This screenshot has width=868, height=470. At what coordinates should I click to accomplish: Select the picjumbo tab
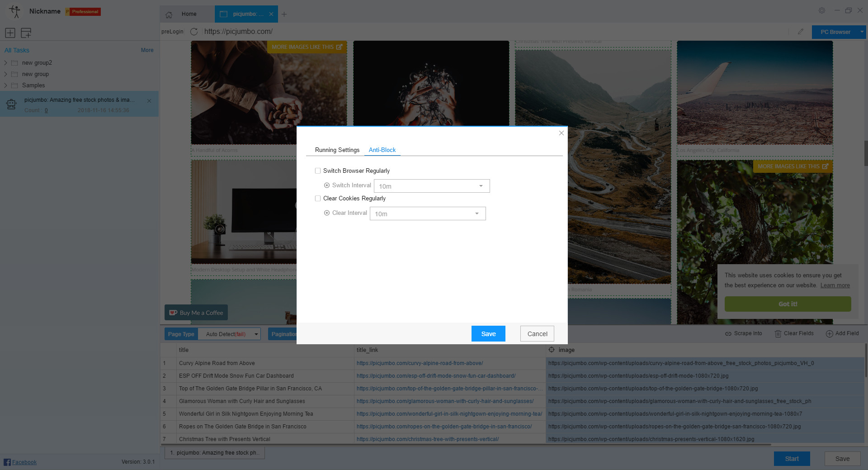tap(247, 14)
